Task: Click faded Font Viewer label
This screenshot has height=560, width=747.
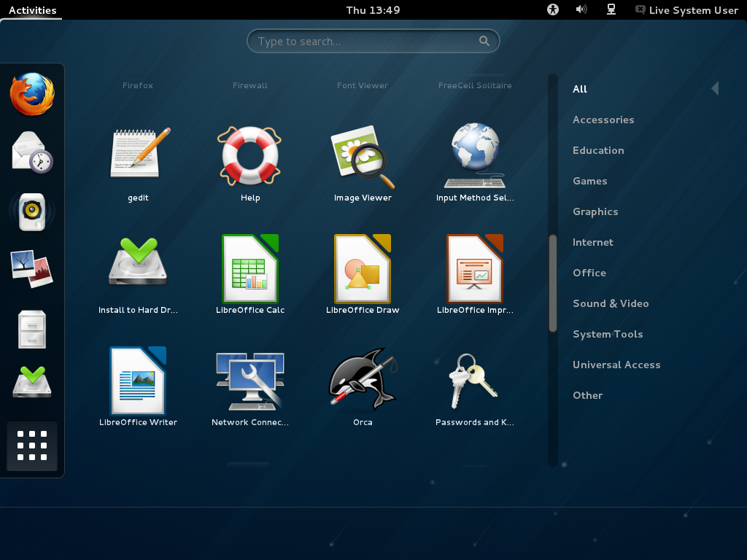Action: tap(363, 85)
